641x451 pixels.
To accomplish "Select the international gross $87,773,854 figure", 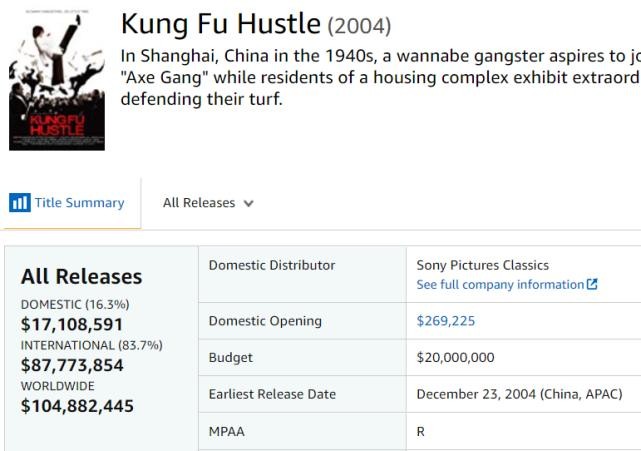I will [x=72, y=365].
